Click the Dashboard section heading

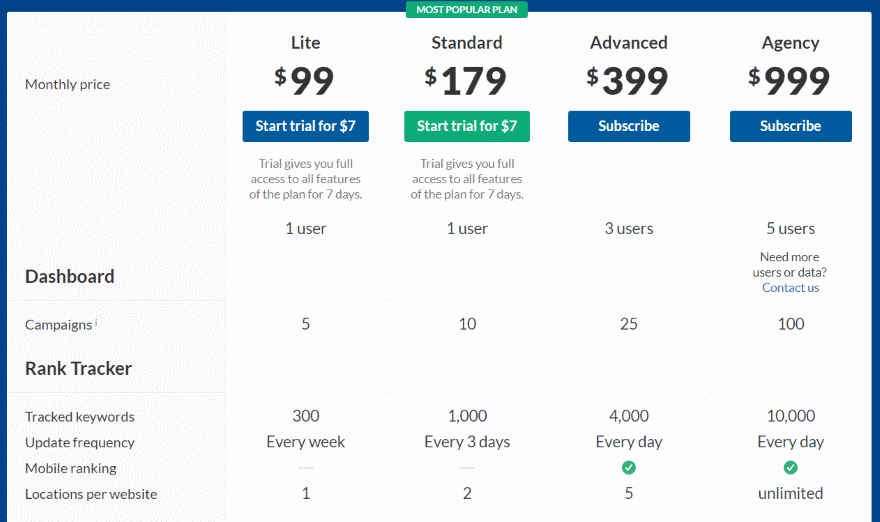pyautogui.click(x=70, y=277)
